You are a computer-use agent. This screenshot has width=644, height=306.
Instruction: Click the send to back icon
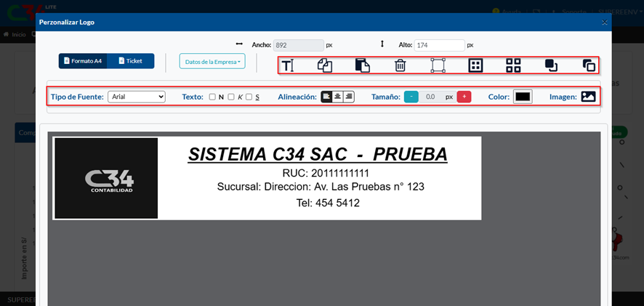pyautogui.click(x=589, y=65)
